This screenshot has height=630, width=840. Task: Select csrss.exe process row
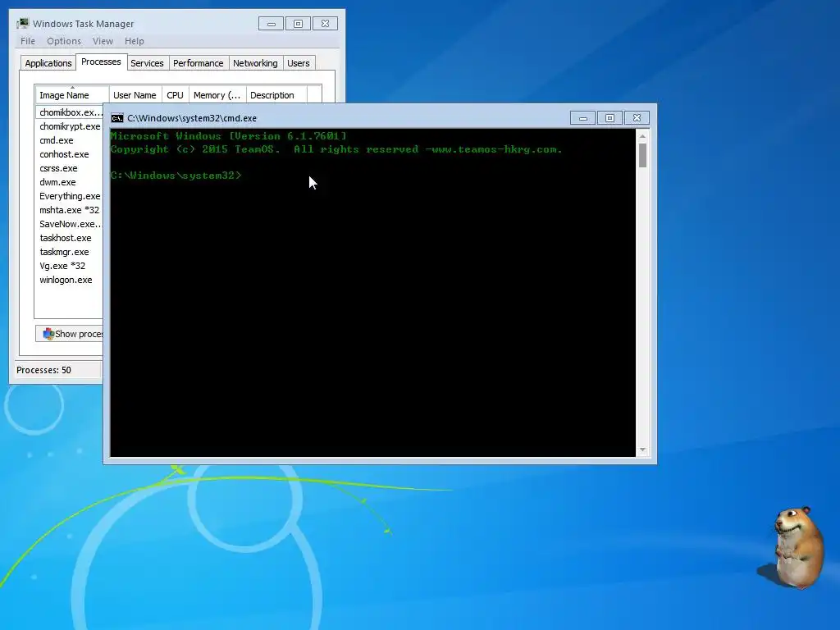point(70,168)
